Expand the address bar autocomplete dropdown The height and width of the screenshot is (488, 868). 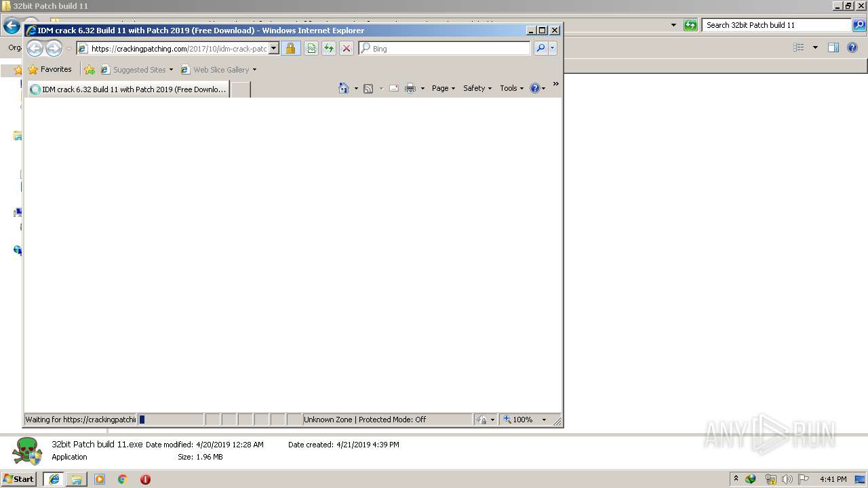(274, 49)
